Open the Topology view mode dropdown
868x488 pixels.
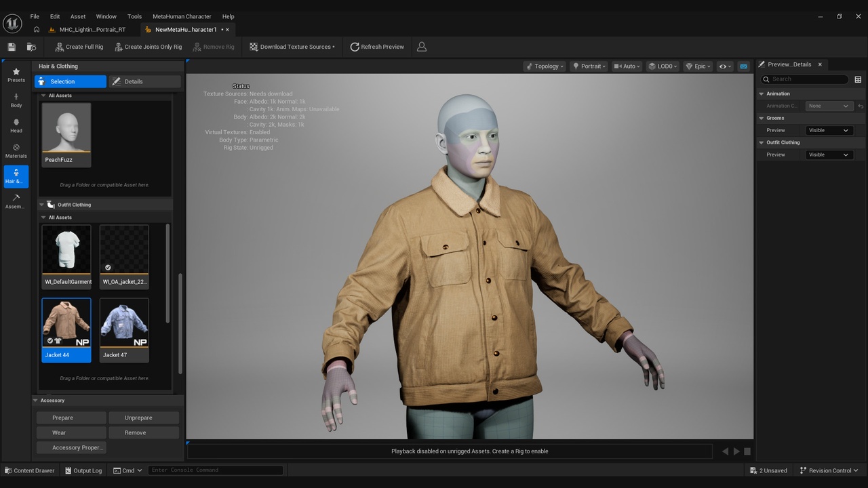545,66
